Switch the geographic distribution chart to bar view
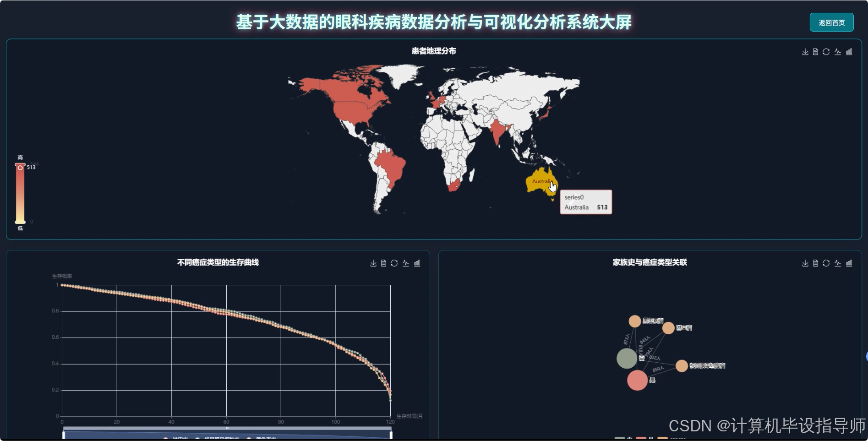 [x=848, y=52]
